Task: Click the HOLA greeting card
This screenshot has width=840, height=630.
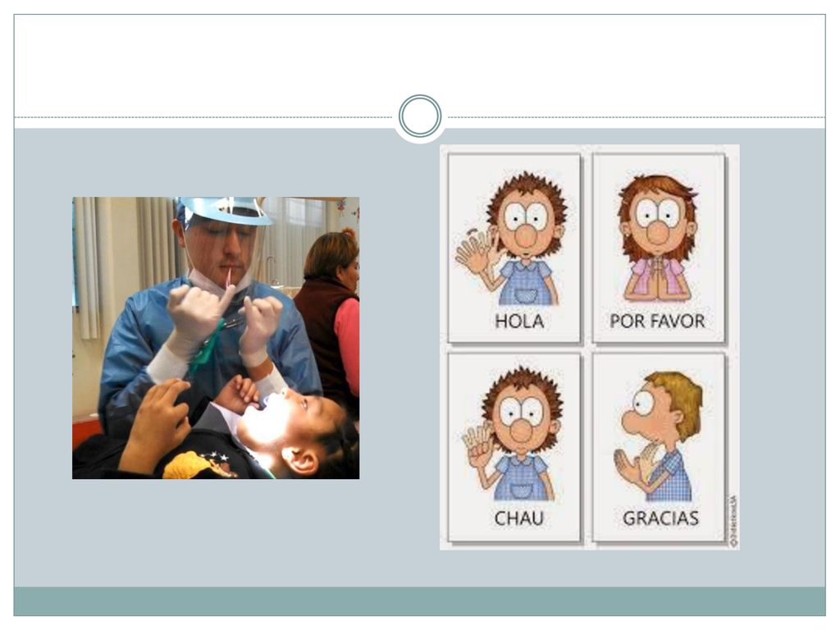Action: coord(514,248)
